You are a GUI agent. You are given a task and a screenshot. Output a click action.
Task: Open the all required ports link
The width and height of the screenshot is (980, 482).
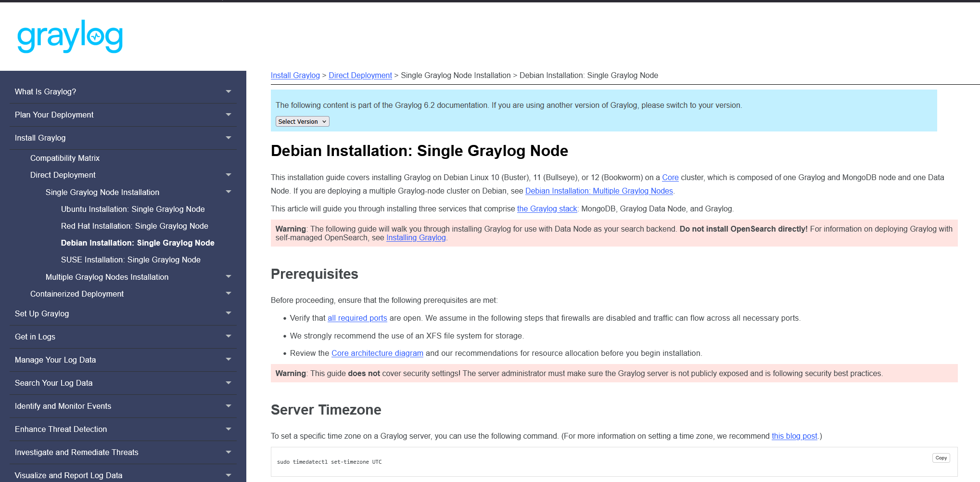[357, 318]
